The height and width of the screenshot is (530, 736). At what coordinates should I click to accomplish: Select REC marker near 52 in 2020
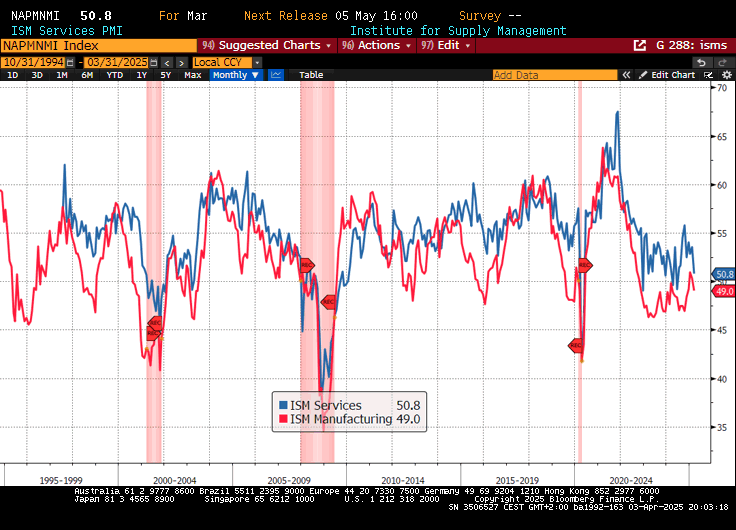point(585,265)
